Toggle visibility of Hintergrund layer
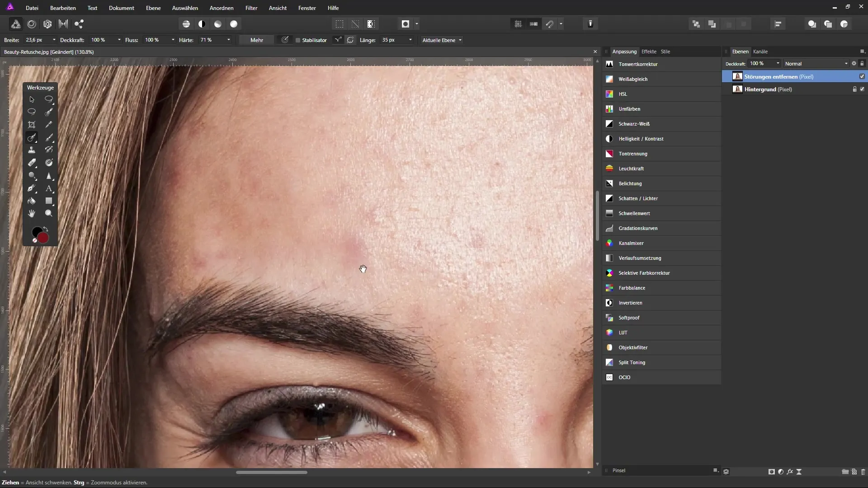The image size is (868, 488). pyautogui.click(x=862, y=89)
